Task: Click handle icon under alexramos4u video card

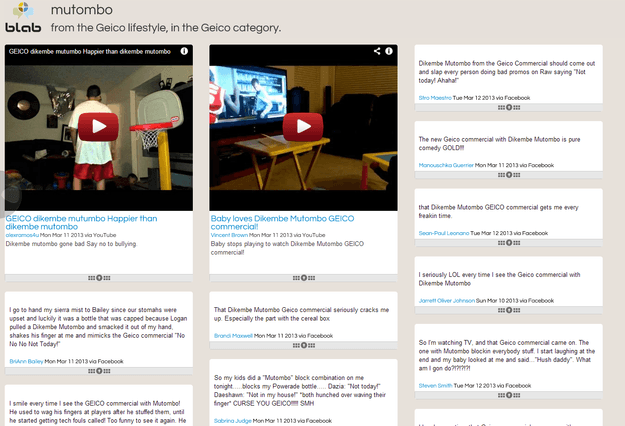Action: click(x=99, y=278)
